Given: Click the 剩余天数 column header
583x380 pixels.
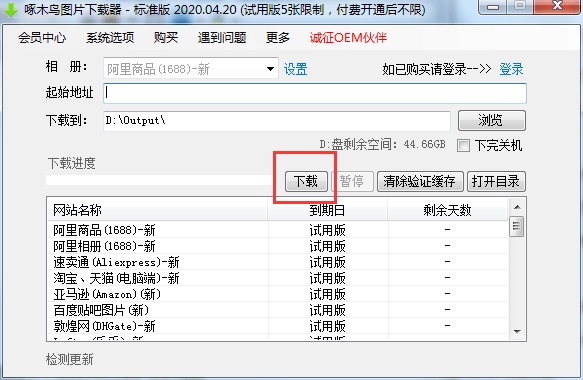Looking at the screenshot, I should point(447,210).
